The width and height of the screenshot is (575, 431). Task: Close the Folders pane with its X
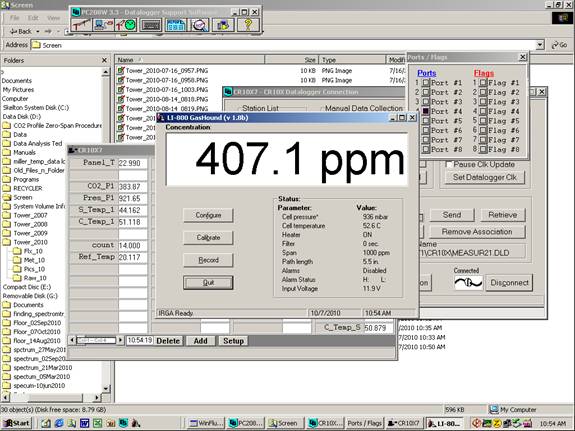pyautogui.click(x=104, y=60)
